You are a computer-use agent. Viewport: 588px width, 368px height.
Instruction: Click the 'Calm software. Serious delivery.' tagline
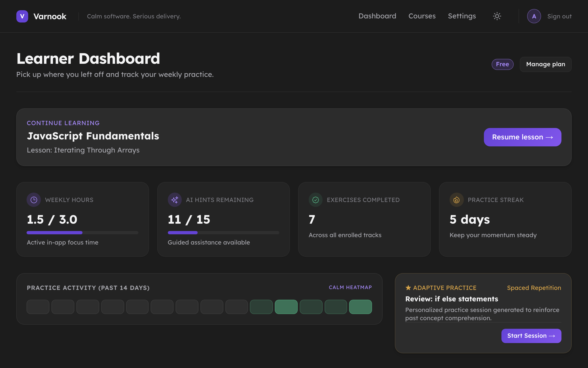[x=134, y=16]
